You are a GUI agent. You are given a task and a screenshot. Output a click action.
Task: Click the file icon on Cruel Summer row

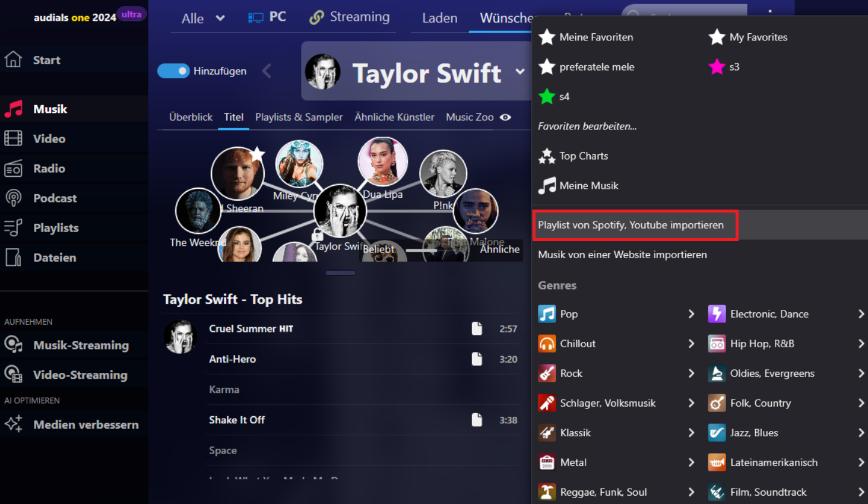pos(477,328)
